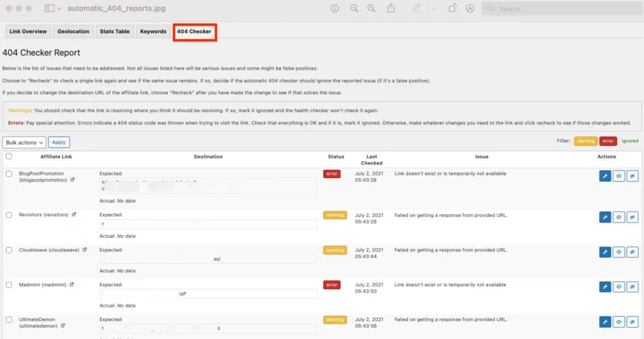Show image info with inspector icon

click(335, 9)
